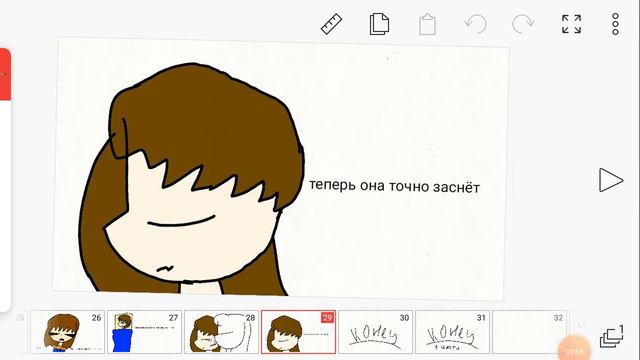Viewport: 640px width, 360px height.
Task: Click the text "теперь она точно заснёт" on canvas
Action: click(x=394, y=186)
